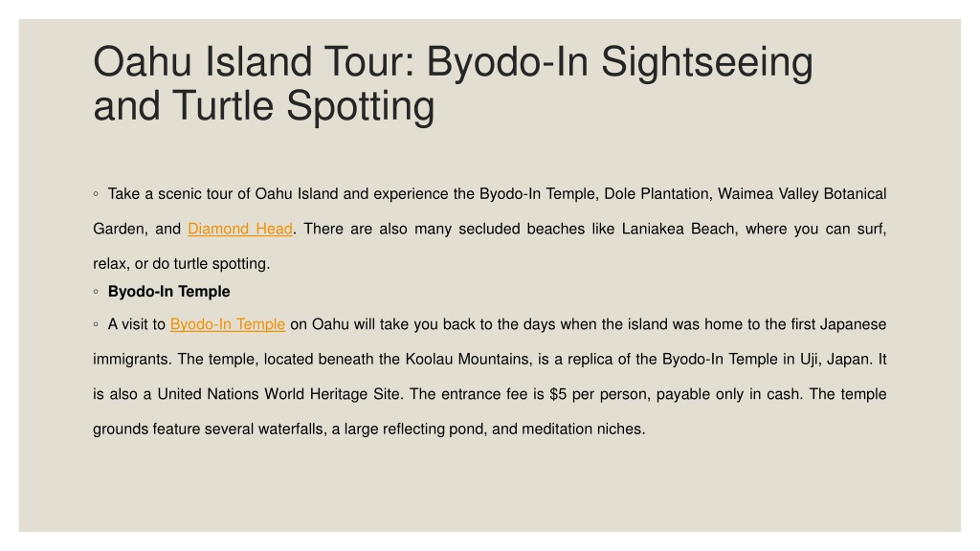Click the word "Sightseeing" in the title
The image size is (980, 551).
point(707,62)
